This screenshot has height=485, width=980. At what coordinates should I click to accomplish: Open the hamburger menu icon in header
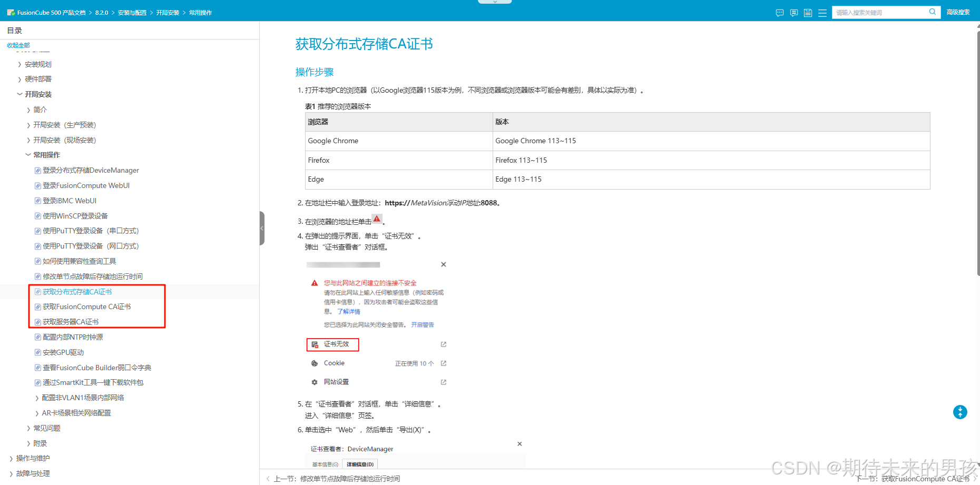pos(822,13)
